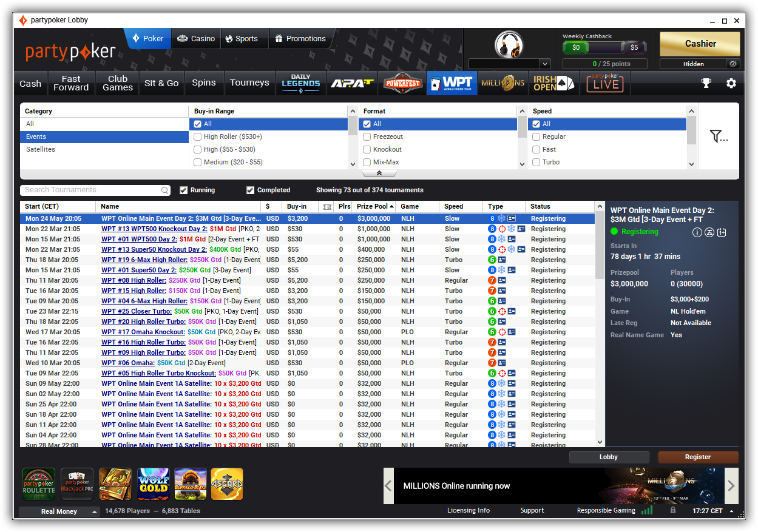
Task: Launch the Wolf Gold casino game
Action: click(x=153, y=484)
